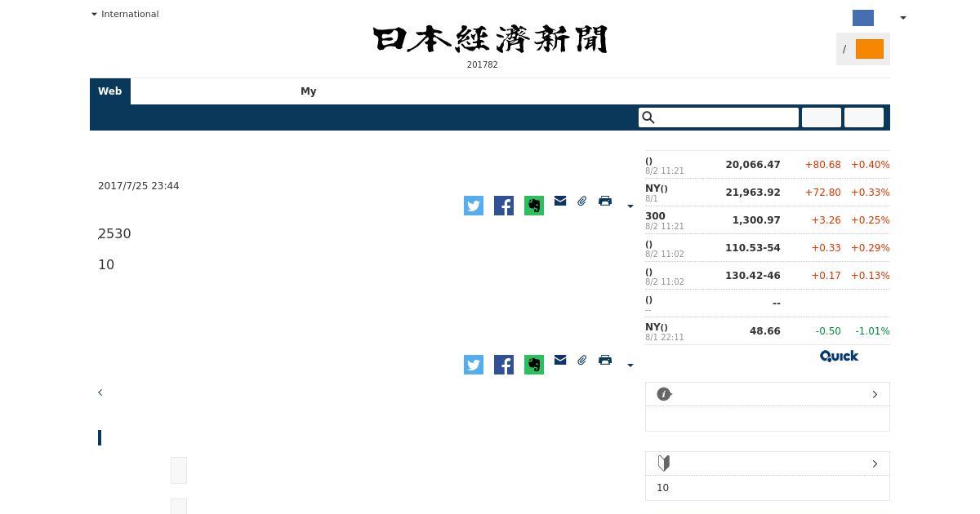The image size is (980, 514).
Task: Click the article line reading '10'
Action: (106, 265)
